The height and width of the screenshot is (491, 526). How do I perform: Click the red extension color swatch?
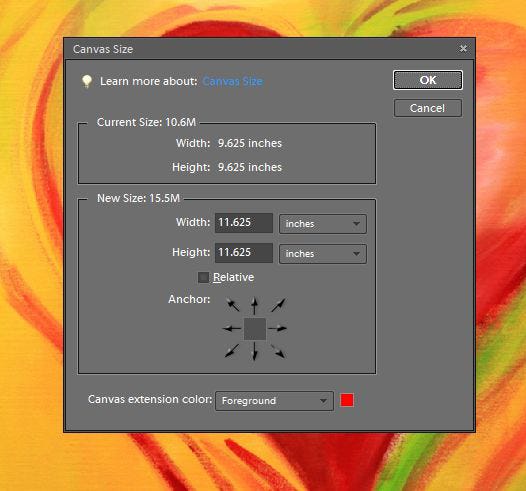pyautogui.click(x=347, y=400)
